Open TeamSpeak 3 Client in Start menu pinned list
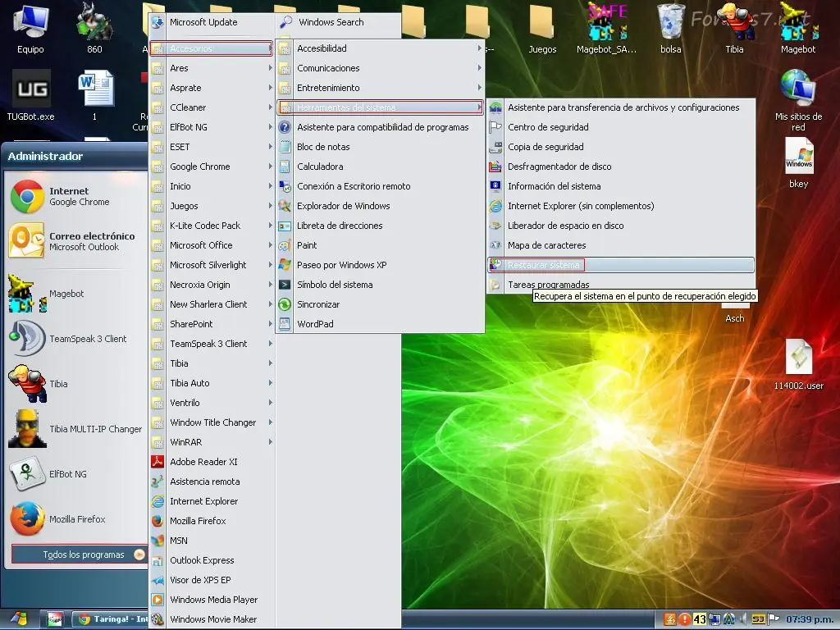The height and width of the screenshot is (630, 840). (x=76, y=339)
